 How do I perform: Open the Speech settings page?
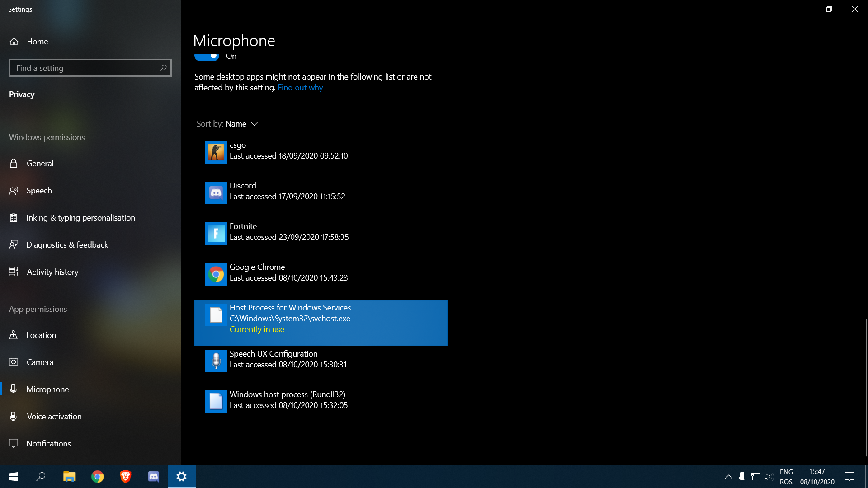(x=39, y=191)
